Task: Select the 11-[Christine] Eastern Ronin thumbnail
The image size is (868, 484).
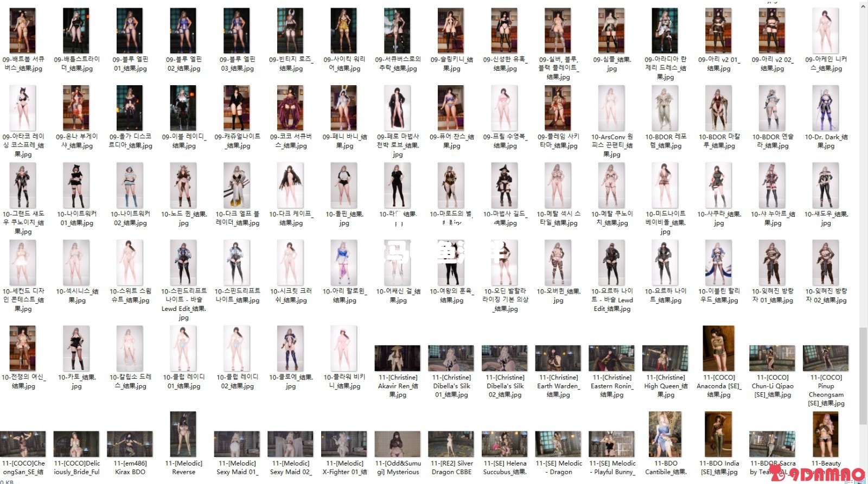Action: click(x=611, y=358)
